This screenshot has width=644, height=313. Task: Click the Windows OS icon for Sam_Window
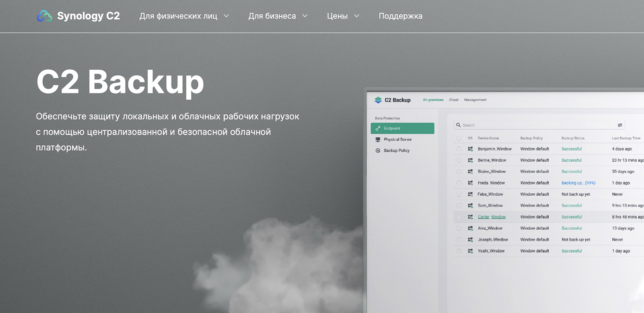pyautogui.click(x=470, y=205)
